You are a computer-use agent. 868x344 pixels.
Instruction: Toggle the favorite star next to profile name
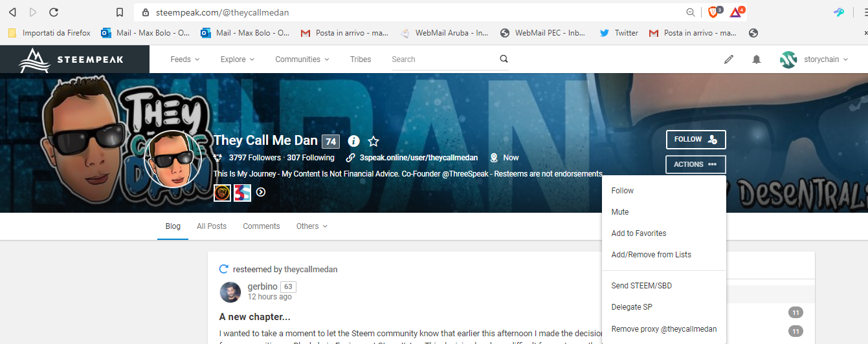click(373, 141)
